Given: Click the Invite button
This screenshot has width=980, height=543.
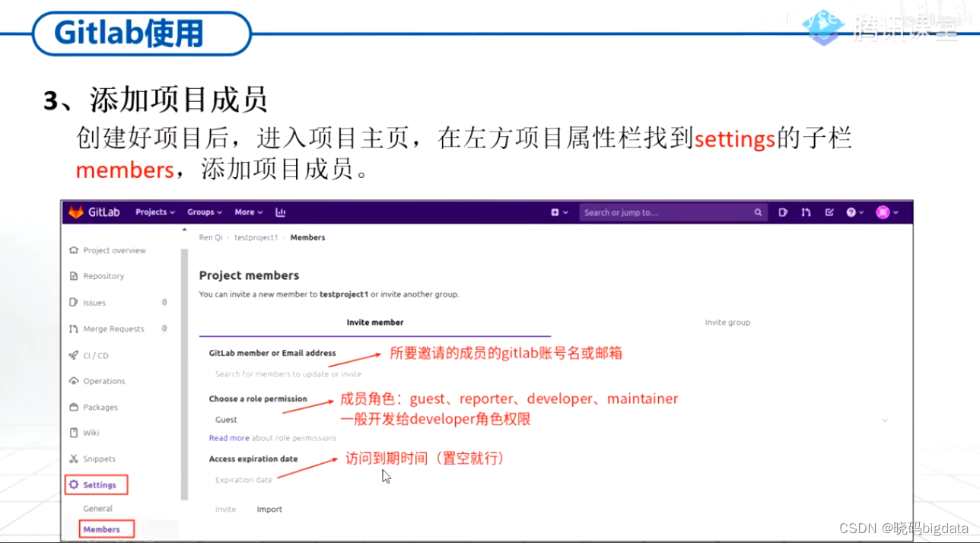Looking at the screenshot, I should click(225, 509).
